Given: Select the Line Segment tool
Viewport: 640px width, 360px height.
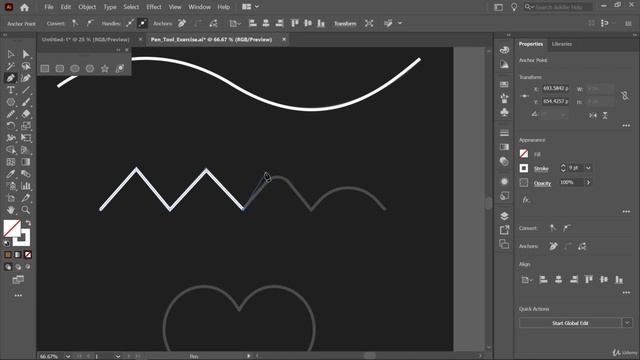Looking at the screenshot, I should [x=26, y=90].
